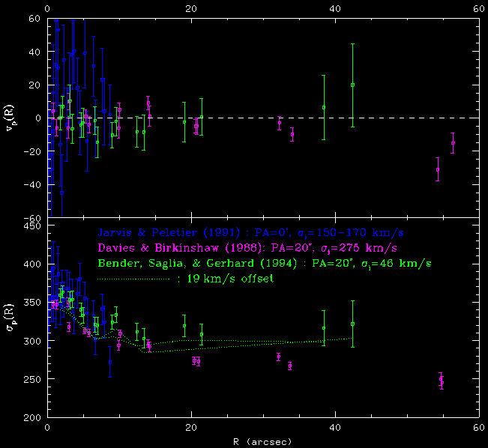Click the '200' tick label on the dispersion axis
This screenshot has width=488, height=448.
pos(32,417)
